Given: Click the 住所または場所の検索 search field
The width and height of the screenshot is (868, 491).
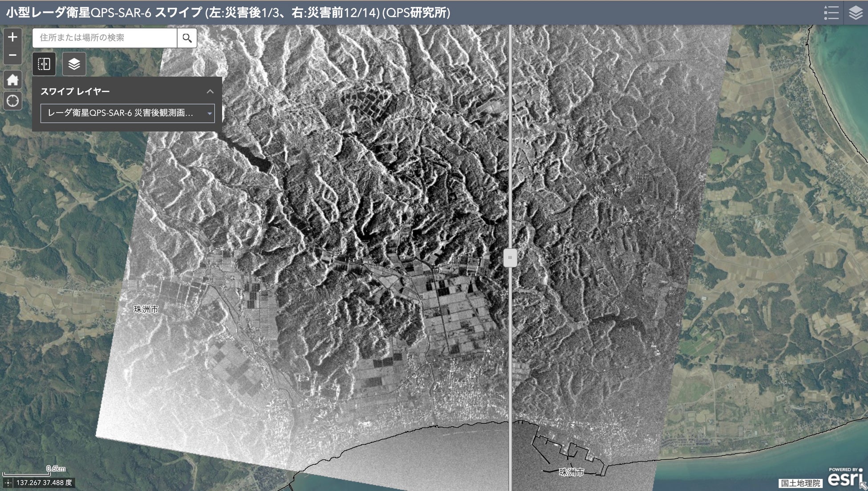Looking at the screenshot, I should [x=105, y=38].
